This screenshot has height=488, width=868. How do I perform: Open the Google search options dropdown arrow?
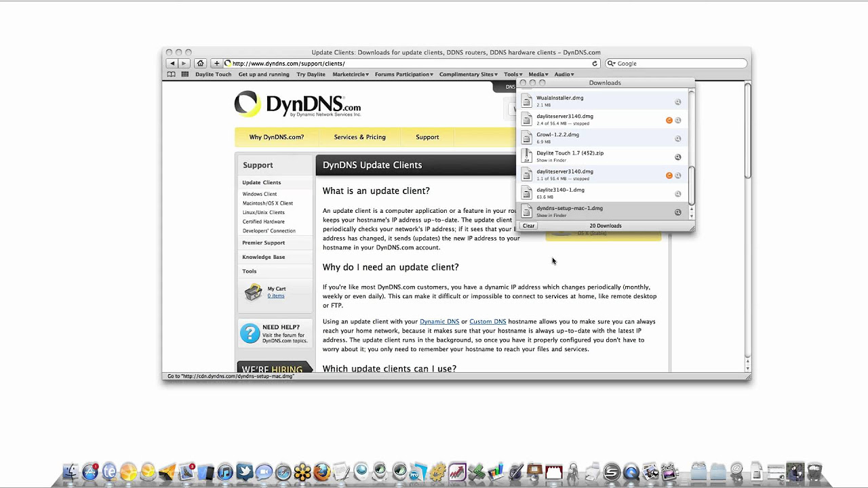click(x=612, y=63)
